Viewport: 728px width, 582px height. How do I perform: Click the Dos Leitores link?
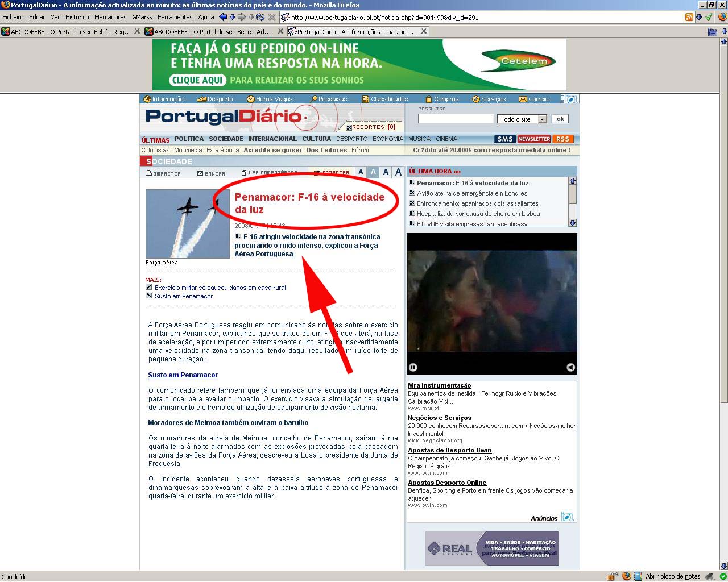pyautogui.click(x=326, y=150)
